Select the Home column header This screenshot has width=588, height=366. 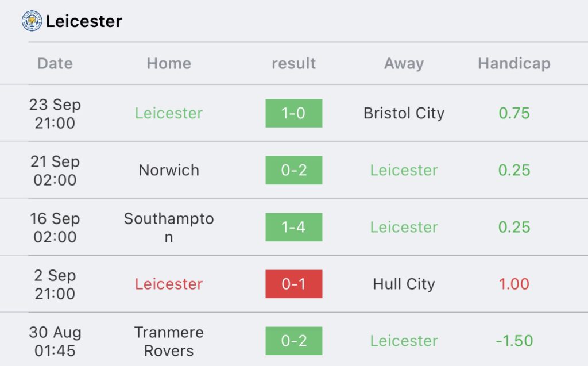[x=169, y=63]
